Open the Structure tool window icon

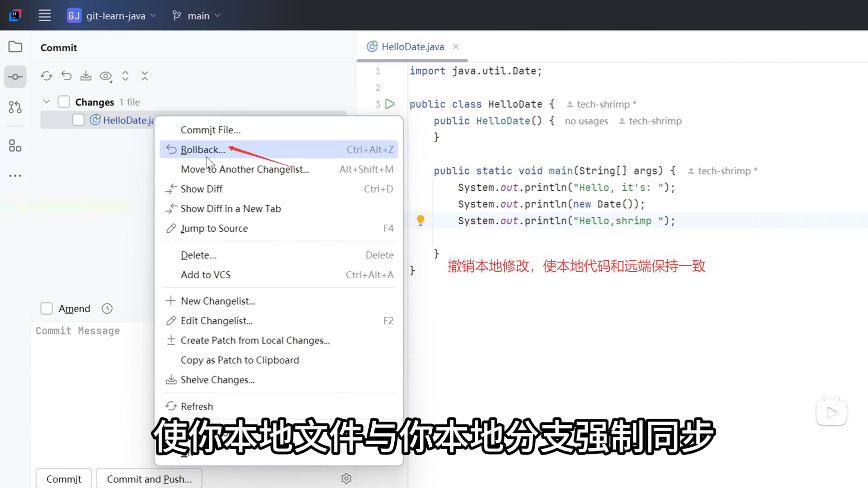15,145
